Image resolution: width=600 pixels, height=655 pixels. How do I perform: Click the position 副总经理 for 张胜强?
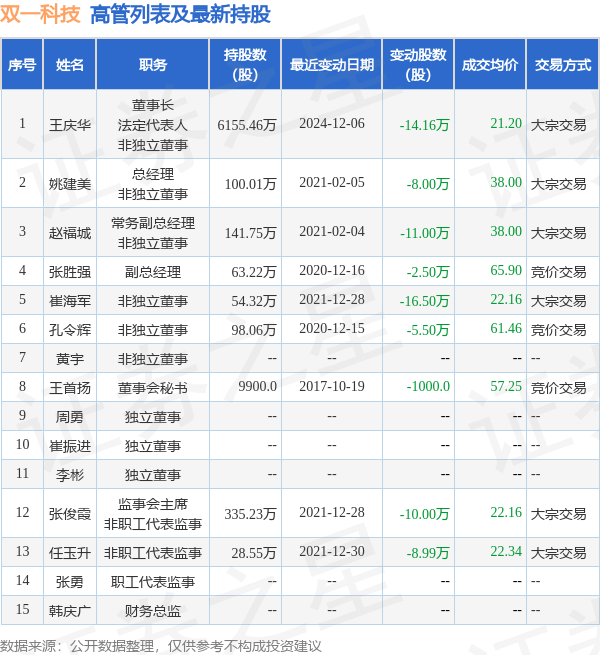153,272
